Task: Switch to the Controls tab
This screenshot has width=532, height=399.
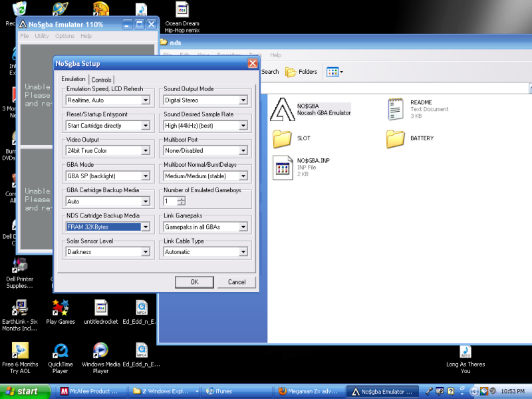Action: (x=102, y=80)
